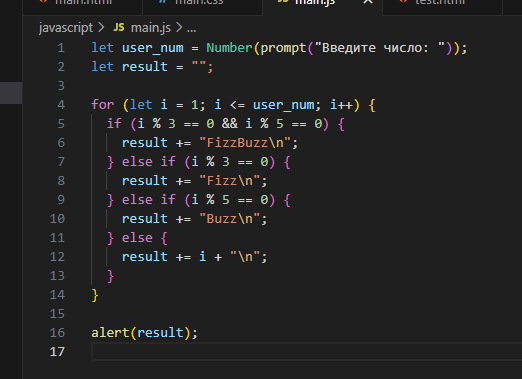Click the "FizzBuzz\n" string on line 6
This screenshot has height=379, width=522.
pyautogui.click(x=245, y=143)
